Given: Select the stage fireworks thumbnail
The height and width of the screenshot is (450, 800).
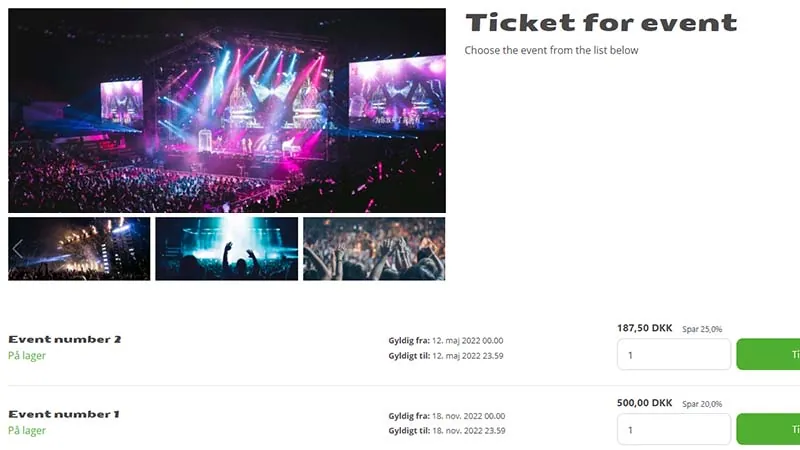Looking at the screenshot, I should [79, 249].
